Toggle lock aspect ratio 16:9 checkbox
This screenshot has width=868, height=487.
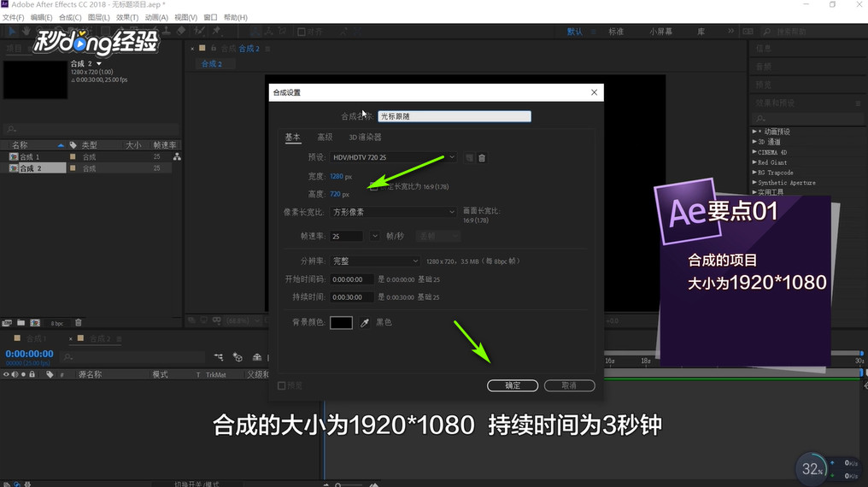pos(373,187)
